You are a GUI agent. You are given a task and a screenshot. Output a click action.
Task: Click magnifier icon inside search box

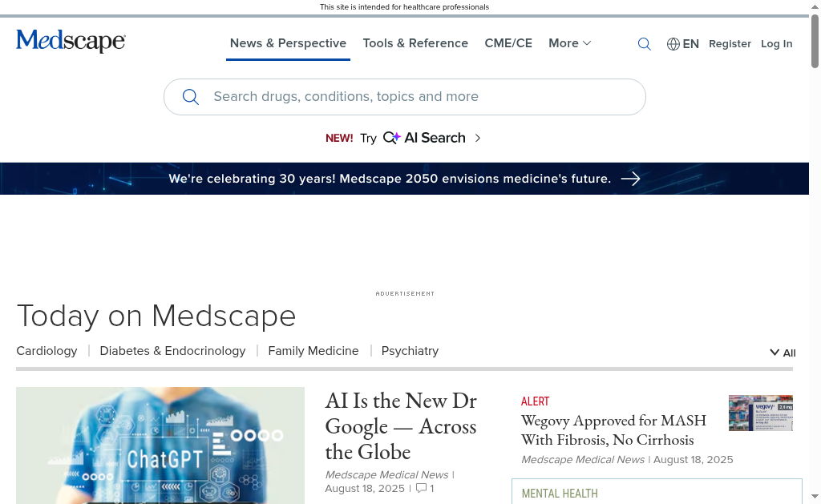[x=191, y=97]
